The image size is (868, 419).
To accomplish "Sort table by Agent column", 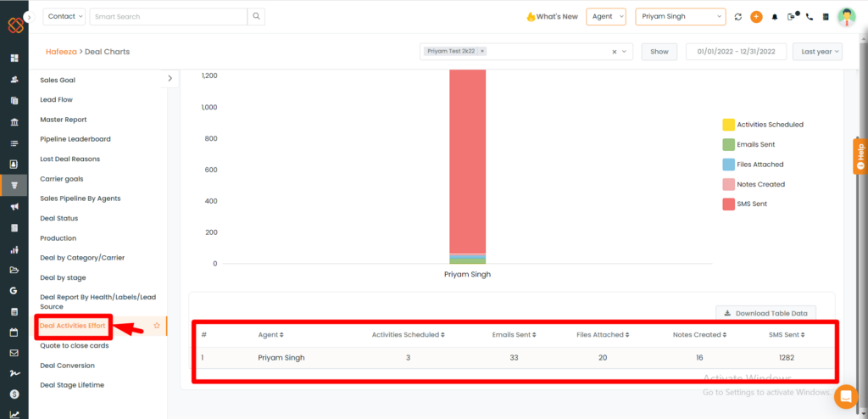I will [x=270, y=335].
